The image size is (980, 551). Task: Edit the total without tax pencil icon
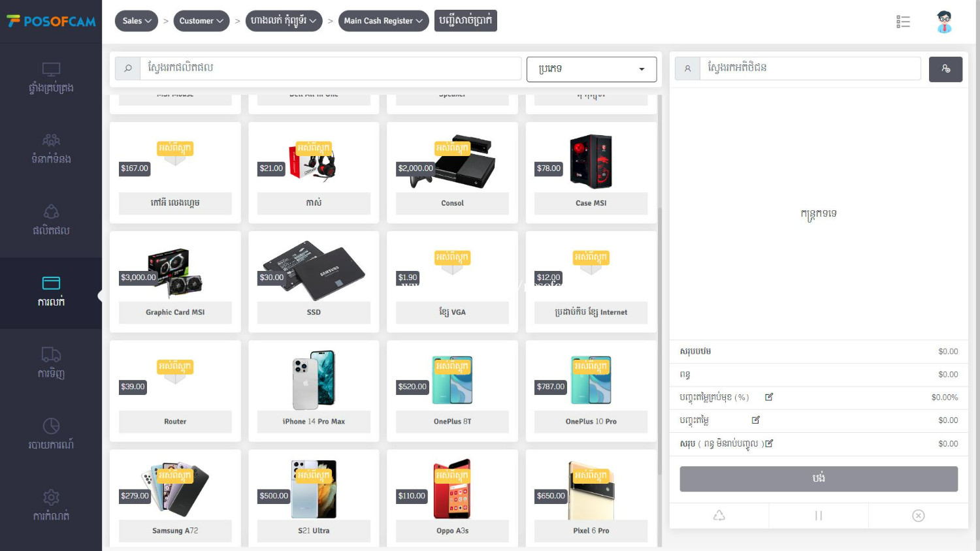tap(769, 443)
